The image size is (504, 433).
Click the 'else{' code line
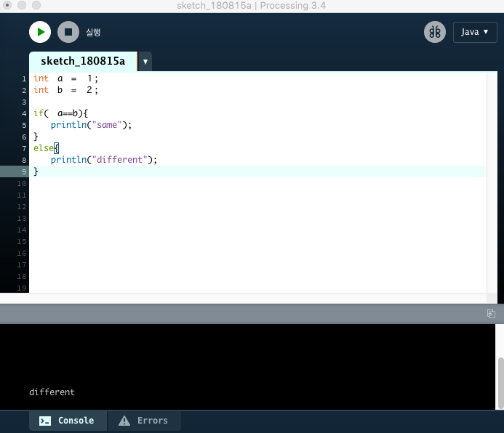coord(47,148)
